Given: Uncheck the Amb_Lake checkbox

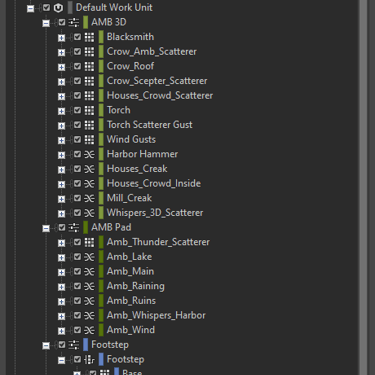Looking at the screenshot, I should click(77, 257).
